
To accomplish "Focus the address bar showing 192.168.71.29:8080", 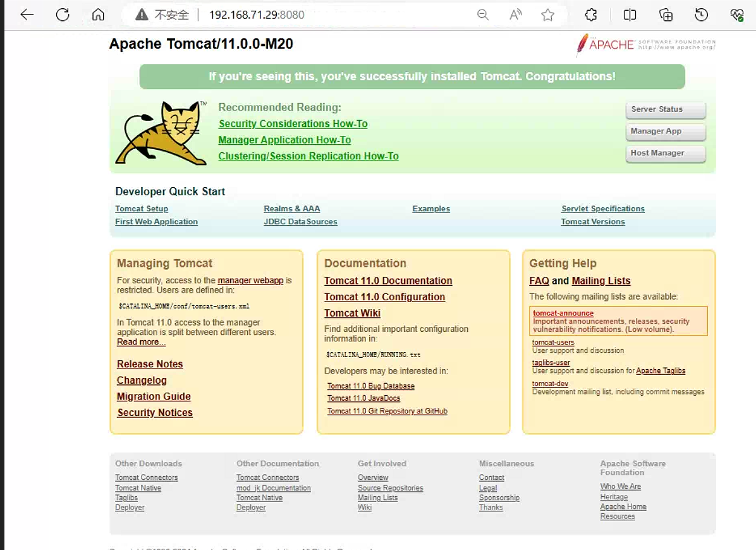I will tap(257, 15).
